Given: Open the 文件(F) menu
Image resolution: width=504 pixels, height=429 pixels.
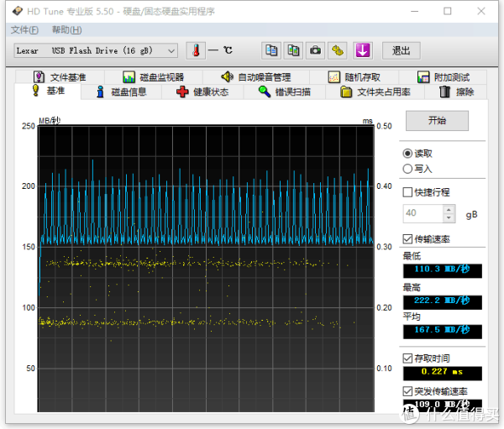Looking at the screenshot, I should tap(24, 30).
